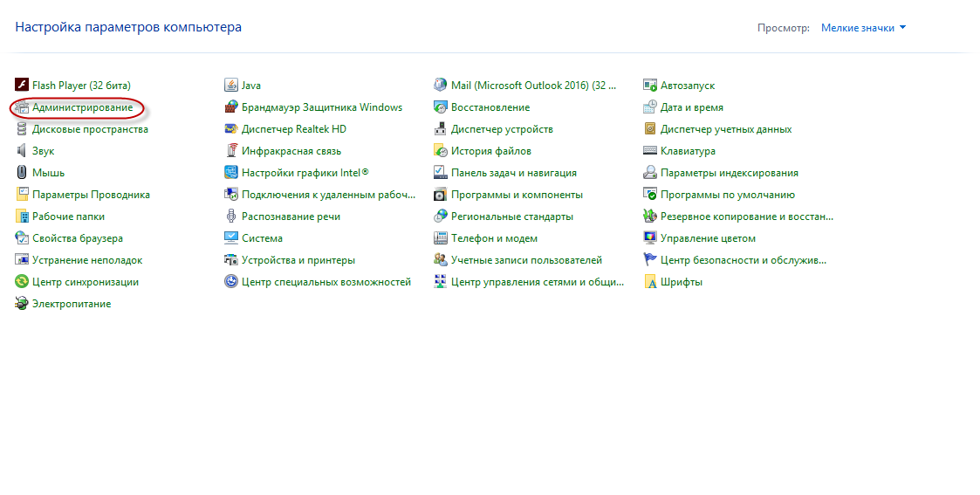Open Программы и компоненты
Screen dimensions: 980x495
click(517, 195)
